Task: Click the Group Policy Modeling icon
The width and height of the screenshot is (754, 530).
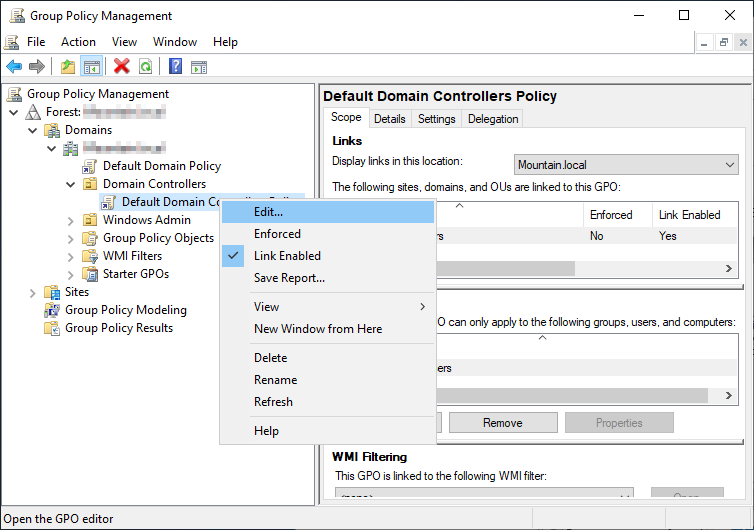Action: [x=52, y=310]
